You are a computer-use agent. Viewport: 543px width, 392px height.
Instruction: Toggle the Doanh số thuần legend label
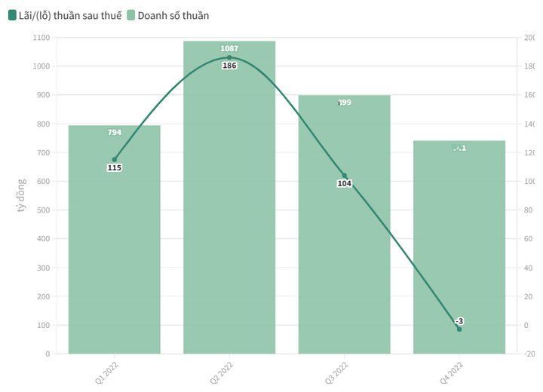tap(173, 15)
